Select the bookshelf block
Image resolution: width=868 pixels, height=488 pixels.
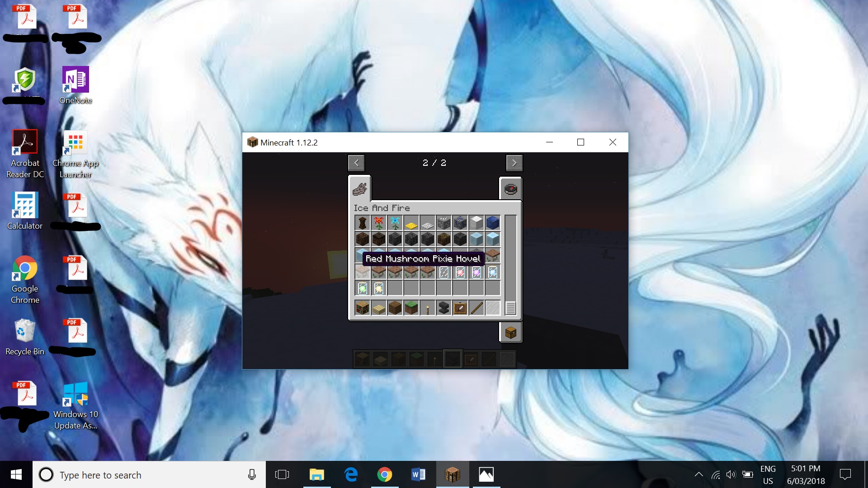pos(362,308)
